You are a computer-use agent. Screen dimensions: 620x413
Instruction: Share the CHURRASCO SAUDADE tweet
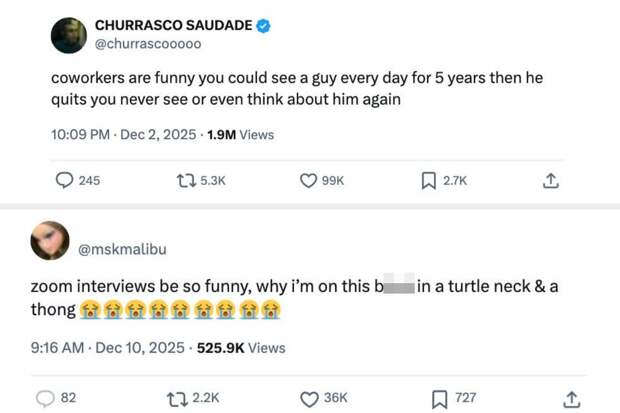coord(550,181)
